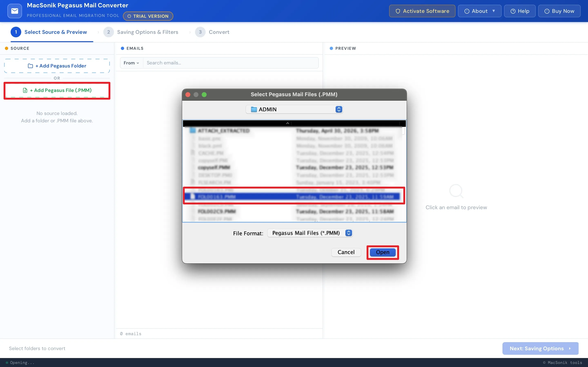
Task: Click the file list vertical scrollbar
Action: click(x=403, y=131)
